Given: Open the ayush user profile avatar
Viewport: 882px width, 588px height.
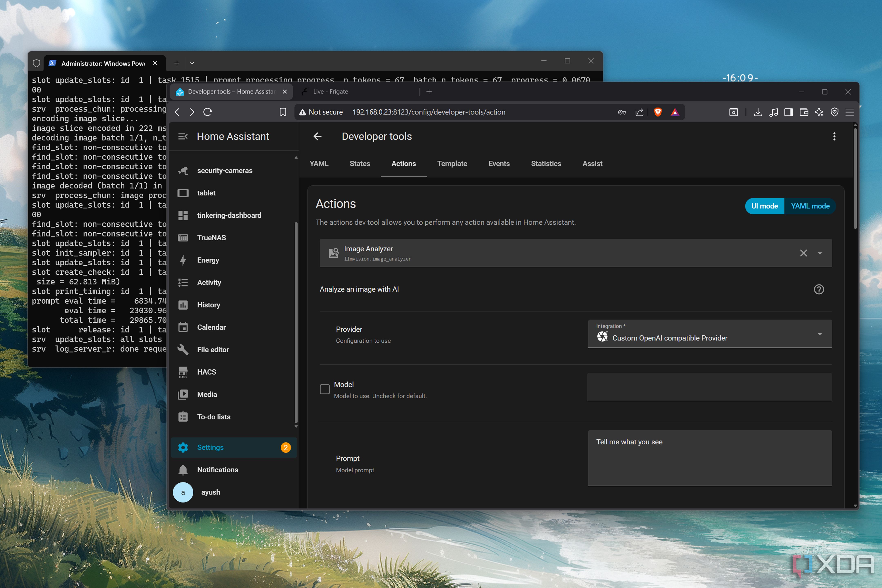Looking at the screenshot, I should tap(183, 492).
